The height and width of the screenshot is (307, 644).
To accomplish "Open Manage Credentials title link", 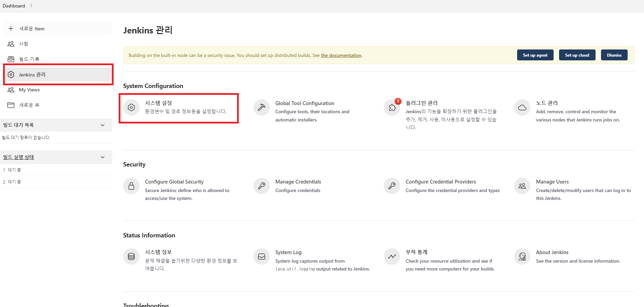I will (298, 182).
